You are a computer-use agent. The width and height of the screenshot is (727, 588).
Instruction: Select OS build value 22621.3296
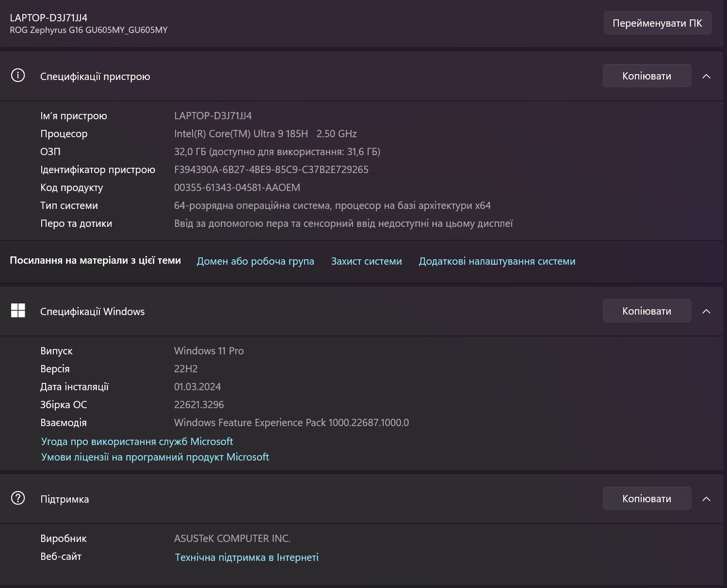(199, 405)
